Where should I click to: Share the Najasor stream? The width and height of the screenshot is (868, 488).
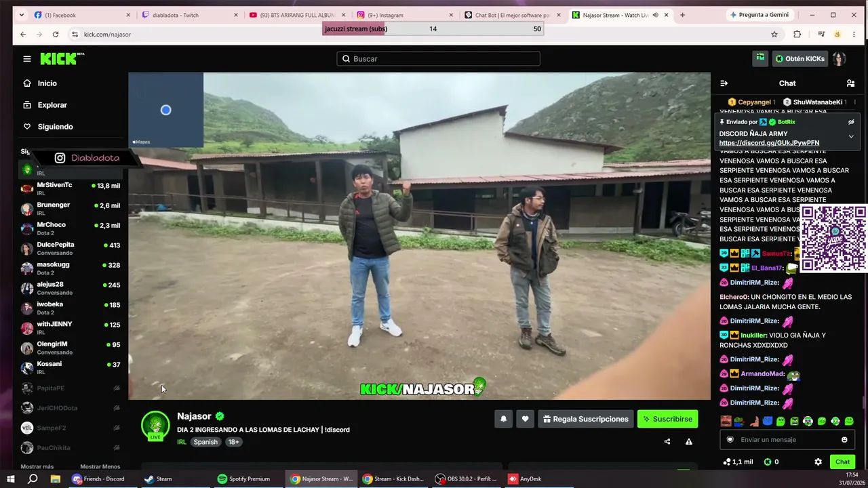[667, 441]
